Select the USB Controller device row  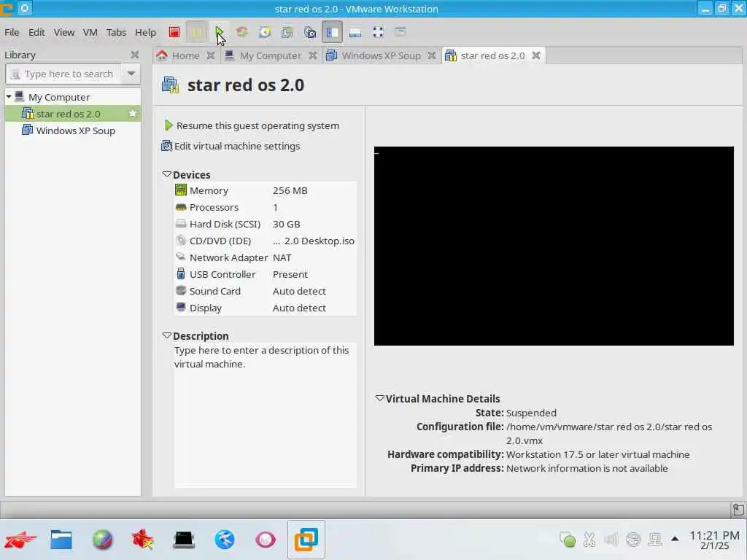click(265, 274)
